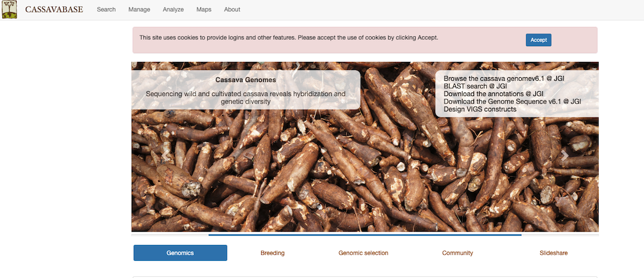Switch to the Community tab
Viewport: 644px width, 278px height.
(458, 253)
